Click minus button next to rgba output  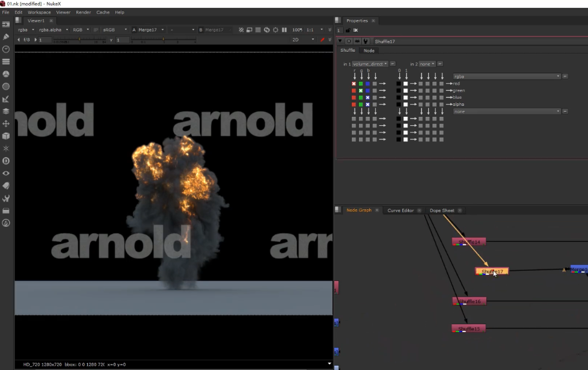pyautogui.click(x=565, y=76)
